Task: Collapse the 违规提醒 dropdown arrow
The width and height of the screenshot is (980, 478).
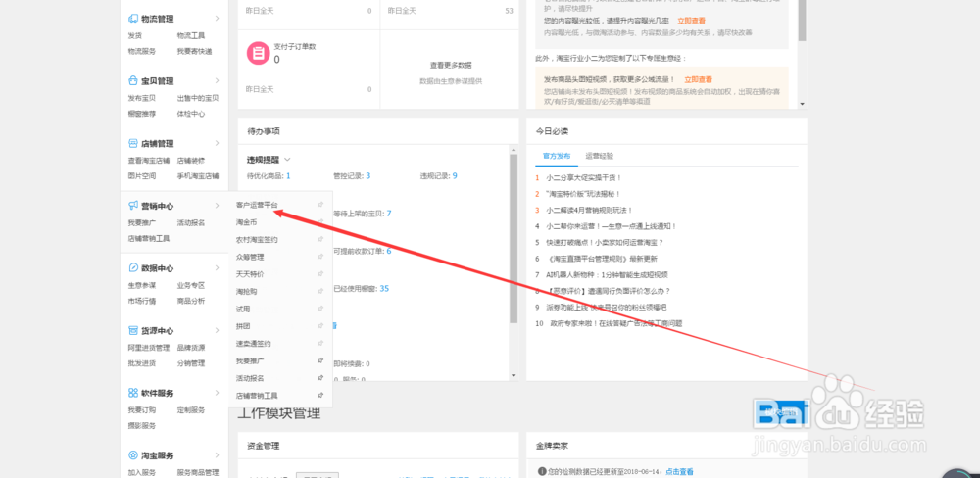Action: tap(287, 160)
